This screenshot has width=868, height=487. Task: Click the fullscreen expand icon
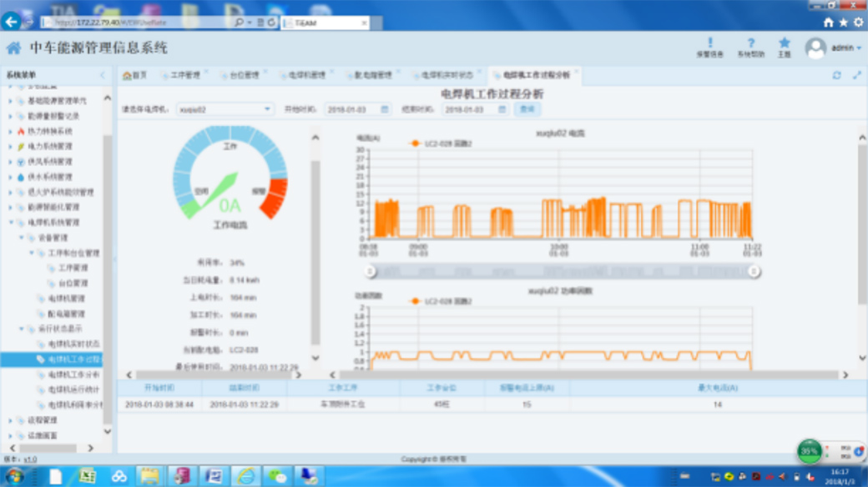click(x=856, y=75)
